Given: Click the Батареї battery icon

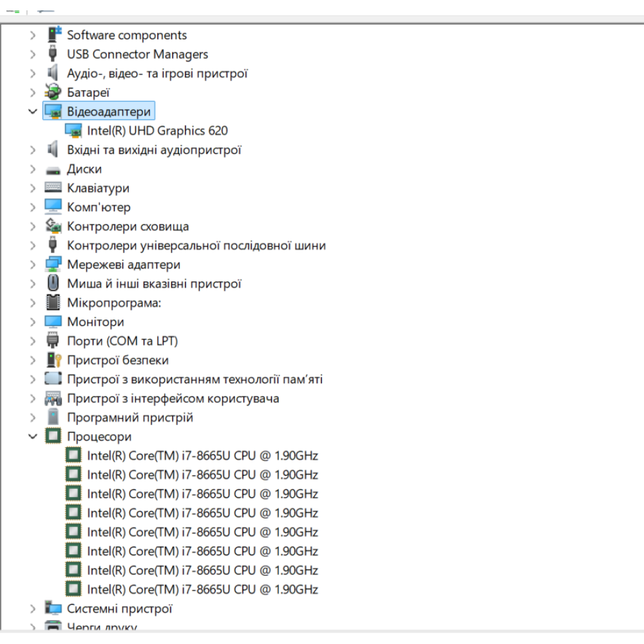Looking at the screenshot, I should [53, 93].
